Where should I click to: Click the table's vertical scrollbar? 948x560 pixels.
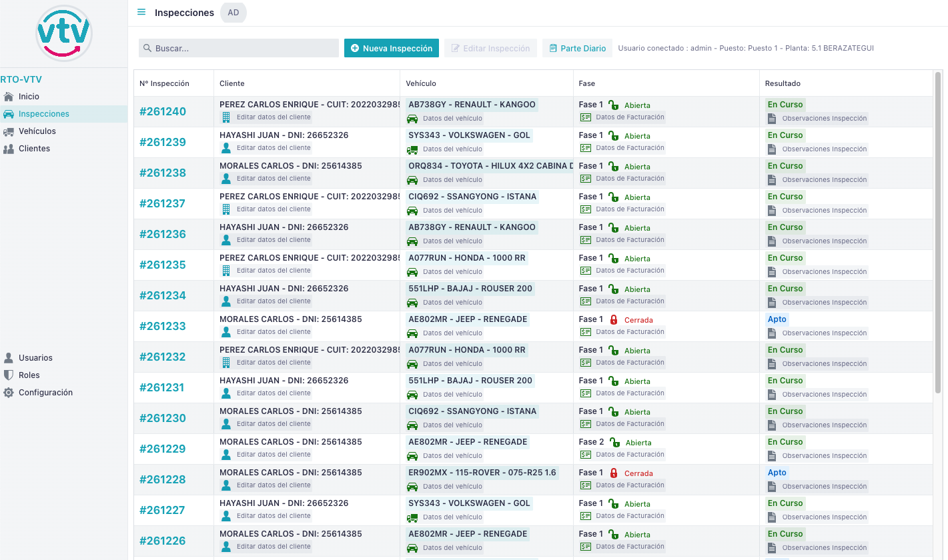point(939,200)
